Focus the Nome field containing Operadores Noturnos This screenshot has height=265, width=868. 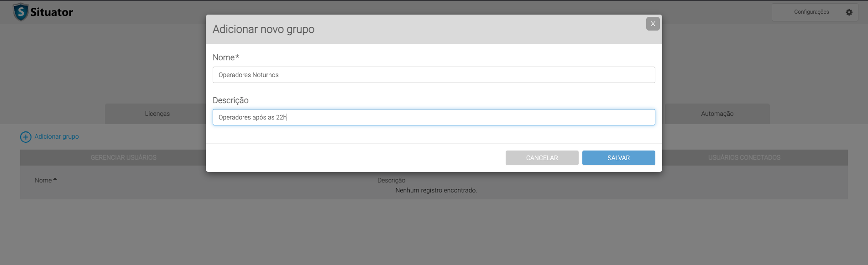coord(434,75)
